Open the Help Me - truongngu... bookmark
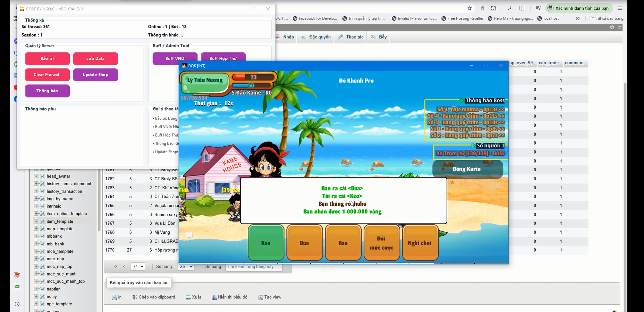The image size is (644, 312). (x=510, y=18)
